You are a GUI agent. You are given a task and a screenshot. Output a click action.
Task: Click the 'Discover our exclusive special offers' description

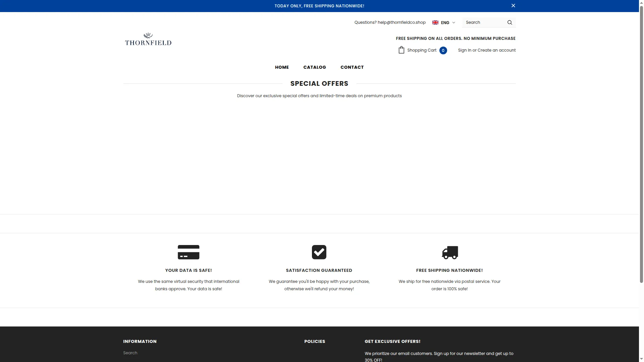click(319, 96)
